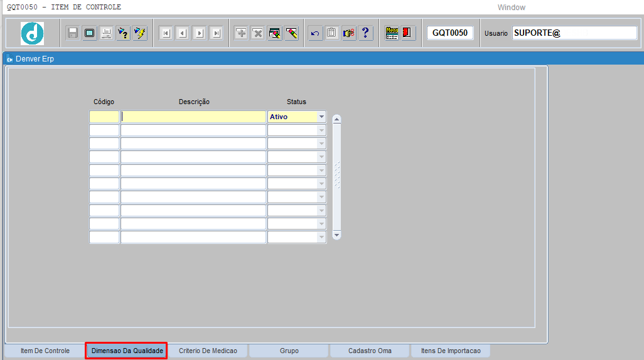Viewport: 644px width, 360px height.
Task: Go to Itens De Importacao tab
Action: tap(450, 351)
